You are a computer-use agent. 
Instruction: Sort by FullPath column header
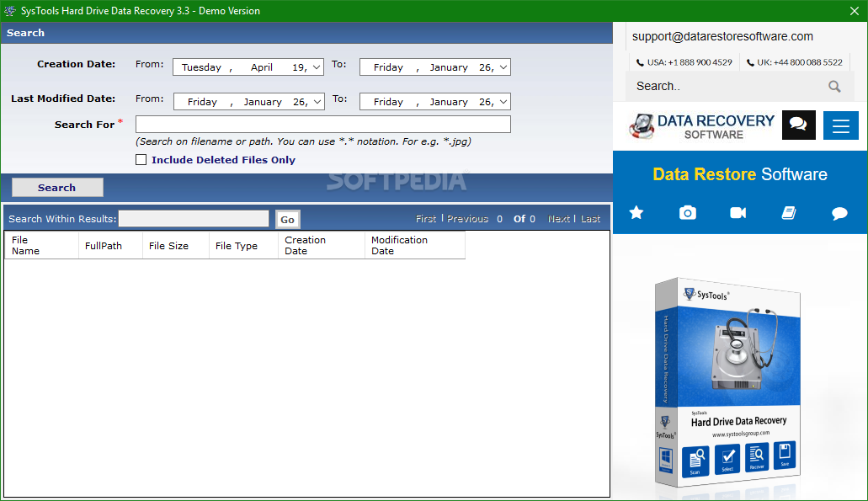pyautogui.click(x=110, y=245)
